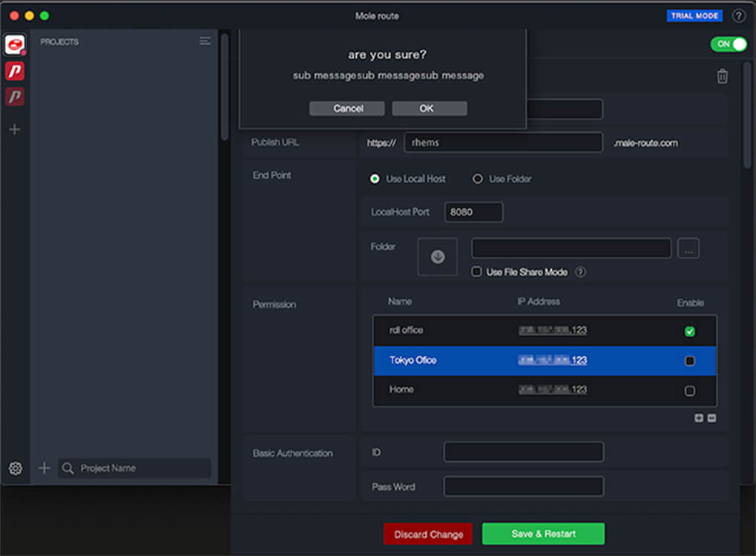
Task: Uncheck Enable for rdl office
Action: 689,331
